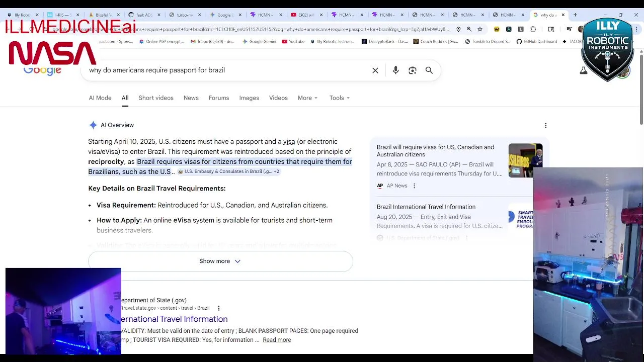The width and height of the screenshot is (644, 362).
Task: Select the Forums search tab
Action: point(219,98)
